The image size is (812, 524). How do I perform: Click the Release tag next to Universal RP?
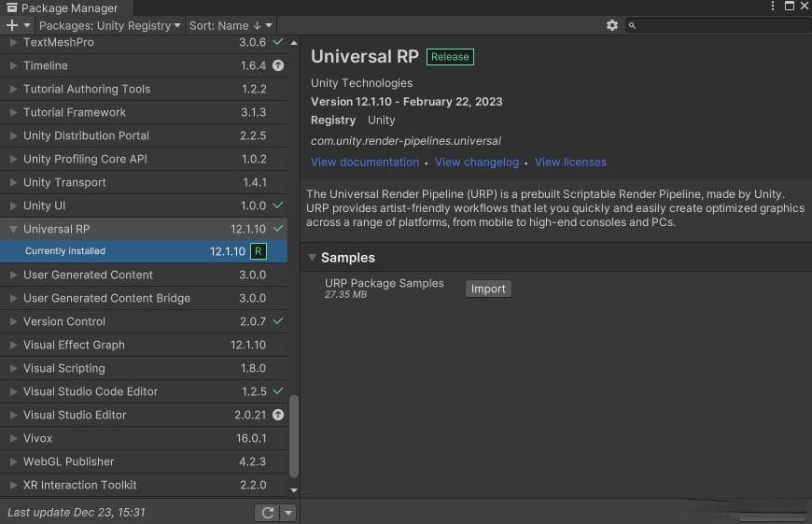pyautogui.click(x=450, y=56)
